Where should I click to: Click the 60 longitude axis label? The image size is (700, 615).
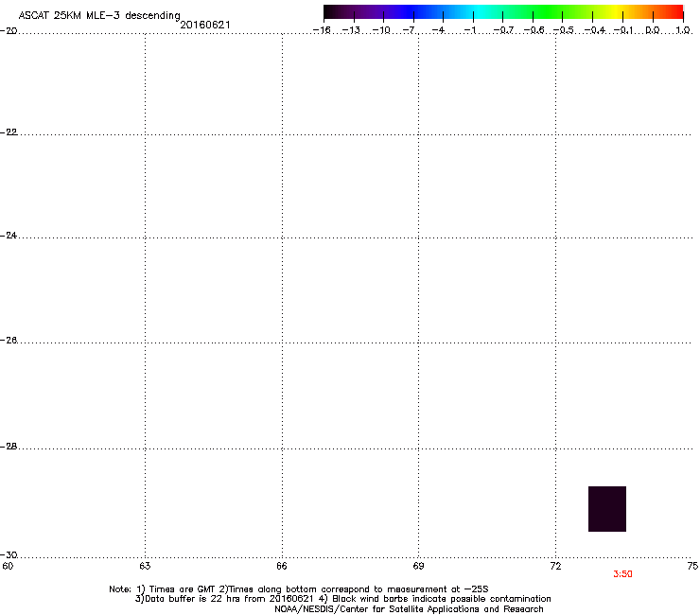[x=8, y=567]
